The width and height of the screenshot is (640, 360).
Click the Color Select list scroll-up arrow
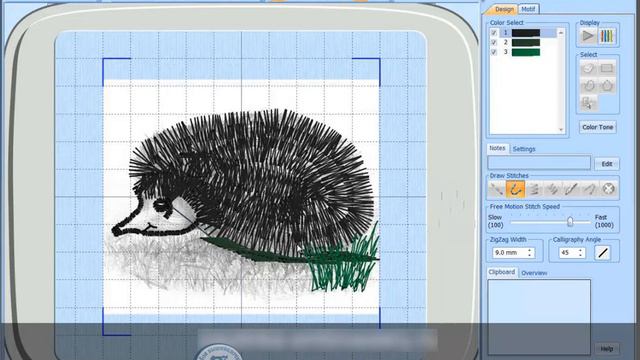pos(561,32)
